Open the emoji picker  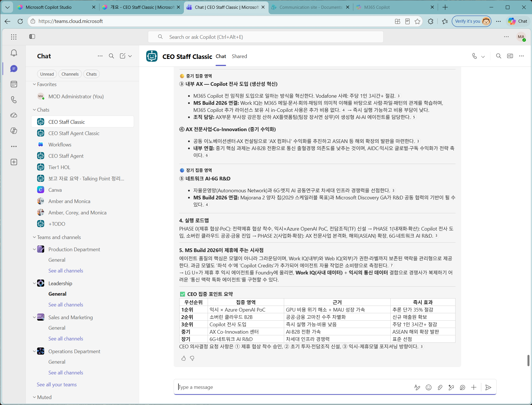[x=429, y=387]
